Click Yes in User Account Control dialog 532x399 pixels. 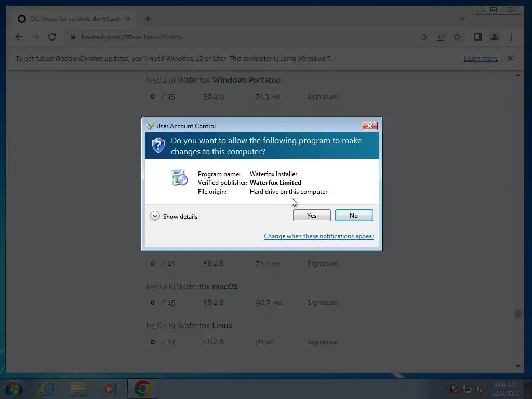click(x=312, y=216)
